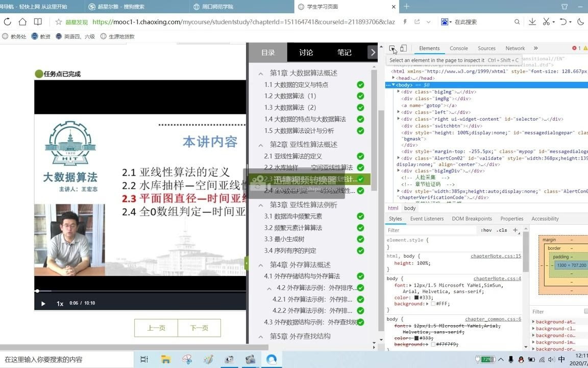Open lesson 3.3 最小生成树
588x368 pixels.
click(284, 239)
